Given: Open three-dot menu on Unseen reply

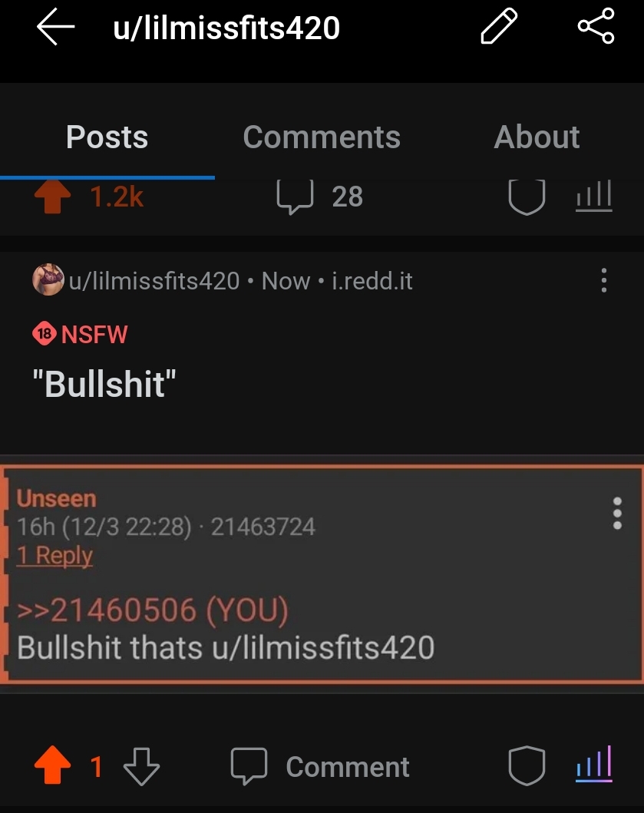Looking at the screenshot, I should point(617,514).
